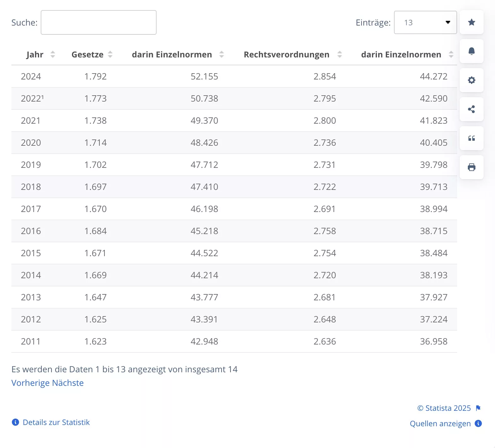Viewport: 495px width, 448px height.
Task: Click the bell notification icon
Action: [472, 51]
